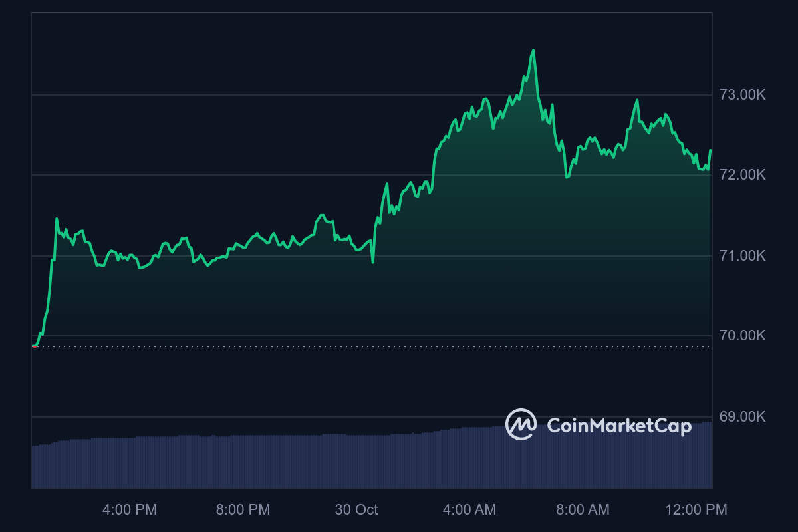Click the CoinMarketCap watermark text

pos(619,426)
